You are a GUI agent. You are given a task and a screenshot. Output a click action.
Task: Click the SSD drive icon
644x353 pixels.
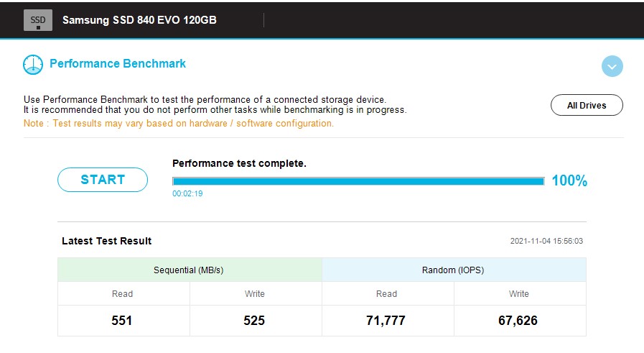coord(38,20)
